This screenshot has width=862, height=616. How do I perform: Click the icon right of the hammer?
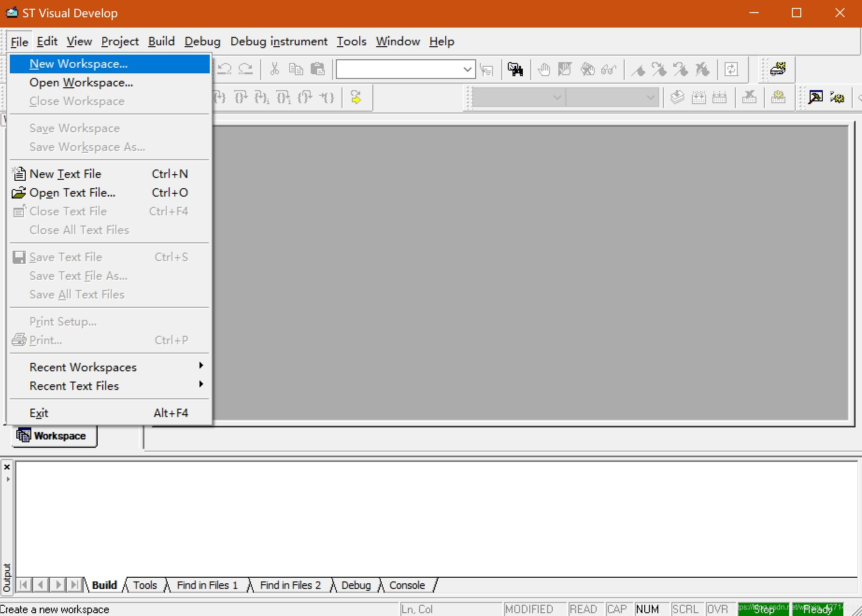coord(837,97)
